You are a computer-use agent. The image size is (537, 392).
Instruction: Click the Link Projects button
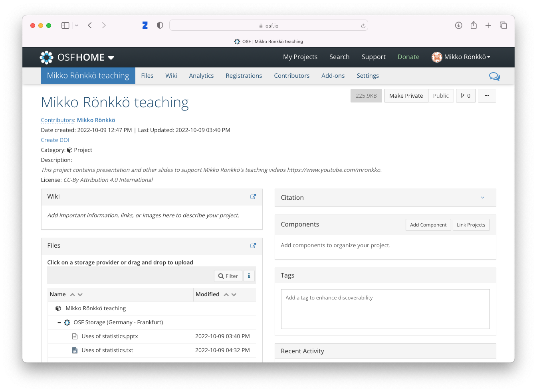coord(471,225)
